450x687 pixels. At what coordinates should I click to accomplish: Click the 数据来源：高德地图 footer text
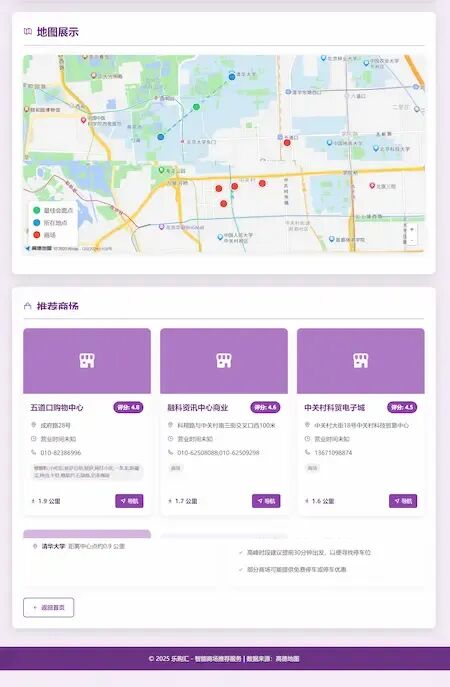273,659
